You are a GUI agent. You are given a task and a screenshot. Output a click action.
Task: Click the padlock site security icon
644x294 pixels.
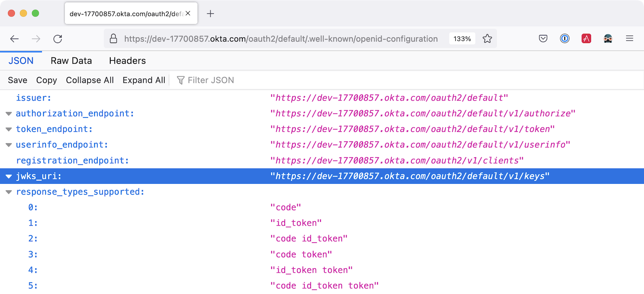coord(114,39)
